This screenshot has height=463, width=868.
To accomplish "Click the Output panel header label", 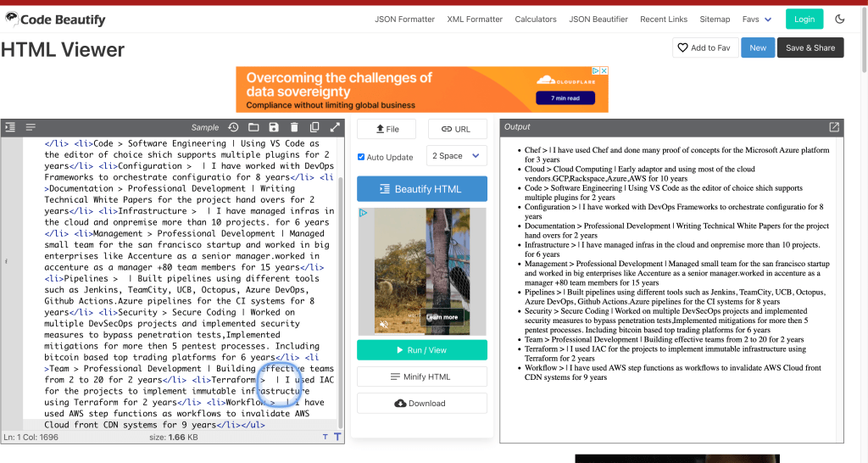I will (x=517, y=127).
